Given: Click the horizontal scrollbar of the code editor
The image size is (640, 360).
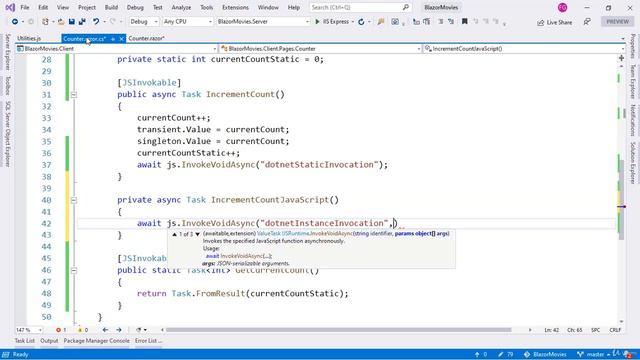Looking at the screenshot, I should 339,330.
